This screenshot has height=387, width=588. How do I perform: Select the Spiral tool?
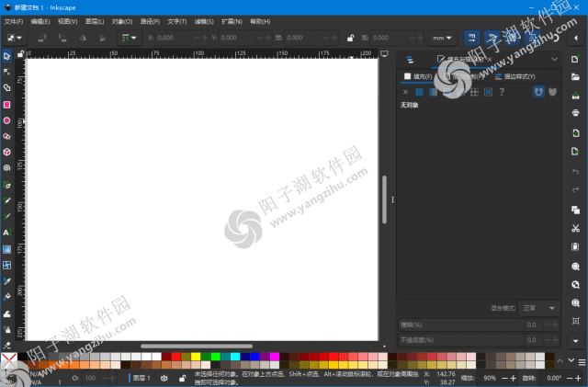(x=6, y=168)
